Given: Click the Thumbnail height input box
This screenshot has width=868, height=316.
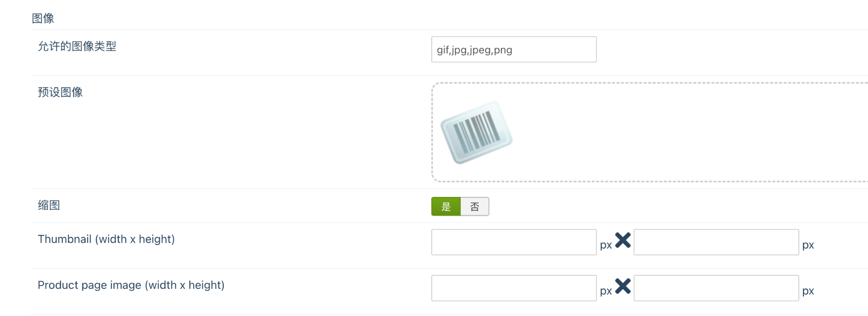Looking at the screenshot, I should tap(716, 242).
